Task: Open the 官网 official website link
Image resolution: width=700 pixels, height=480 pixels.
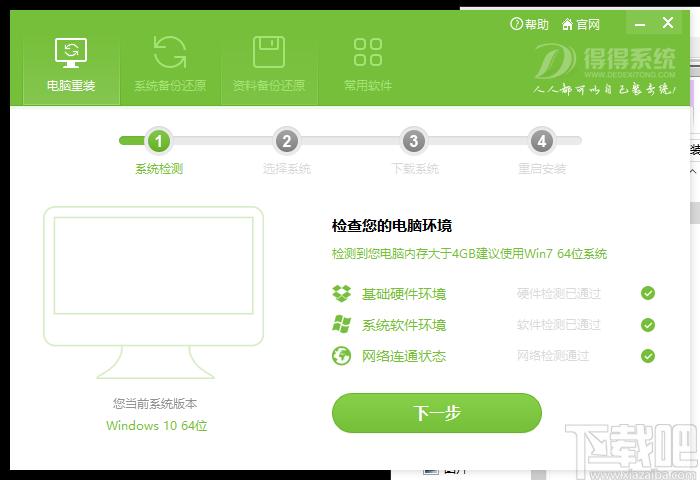Action: pyautogui.click(x=580, y=24)
